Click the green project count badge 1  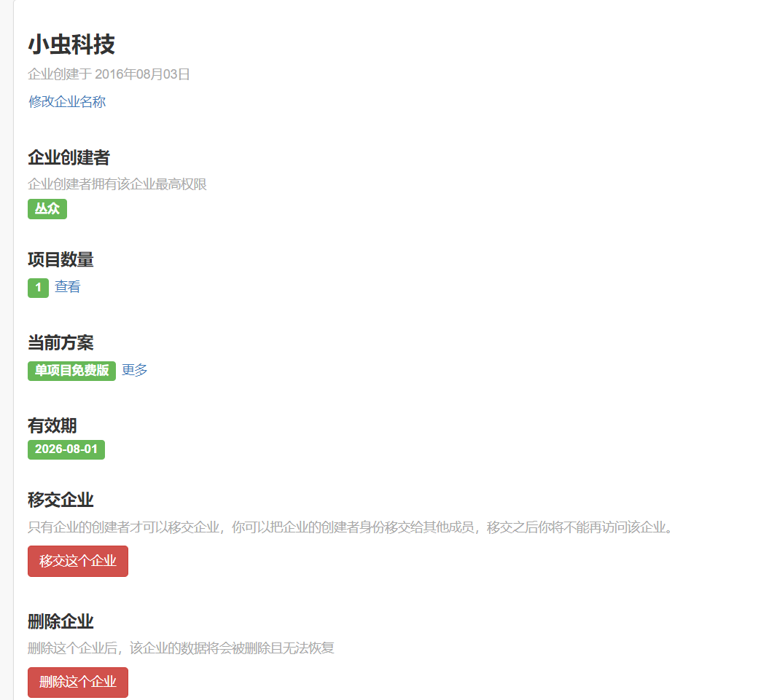38,288
